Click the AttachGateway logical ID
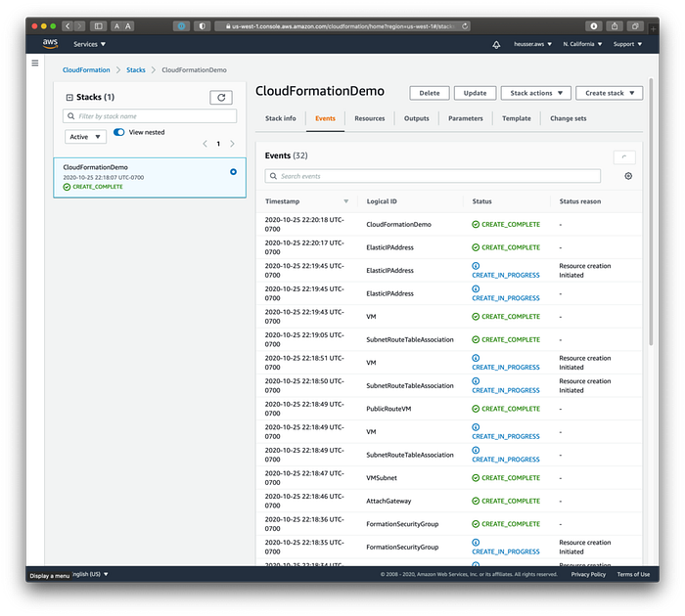The height and width of the screenshot is (616, 685). (388, 501)
